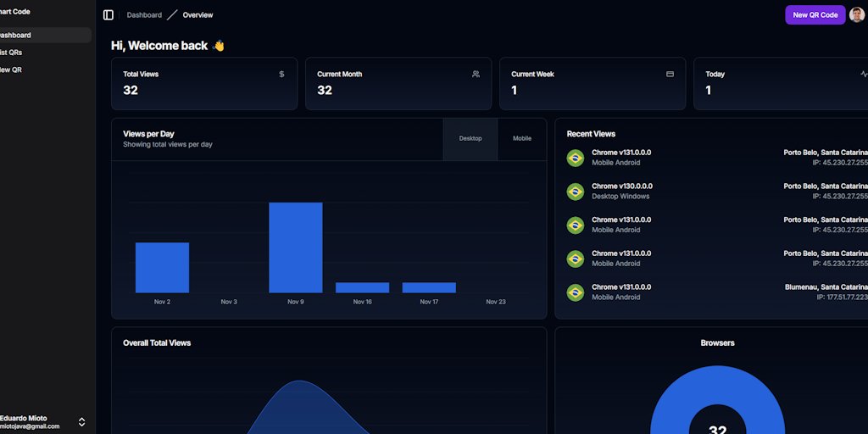The image size is (868, 434).
Task: Switch the chart to Desktop tab
Action: [470, 139]
